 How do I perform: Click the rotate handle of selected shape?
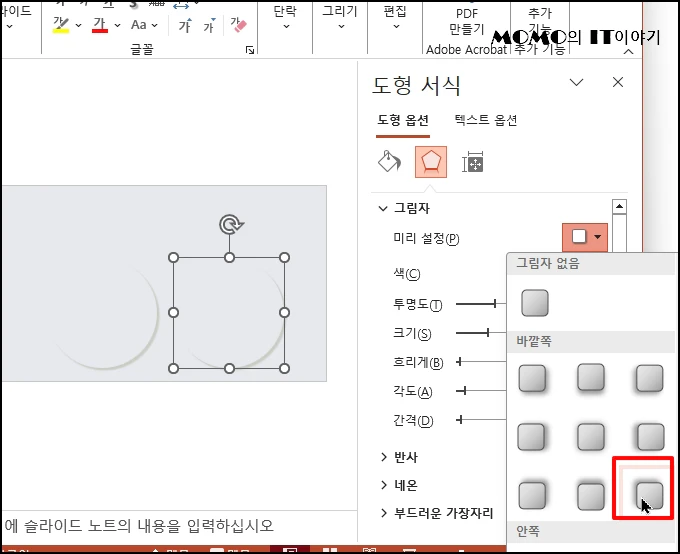(230, 225)
